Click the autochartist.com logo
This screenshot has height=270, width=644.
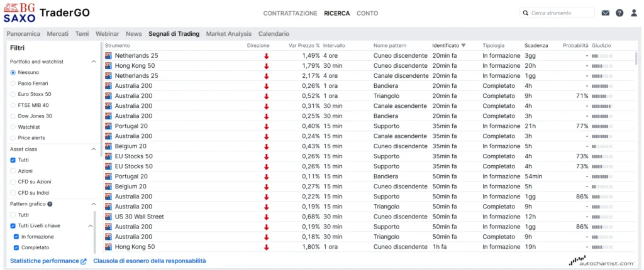(x=602, y=261)
